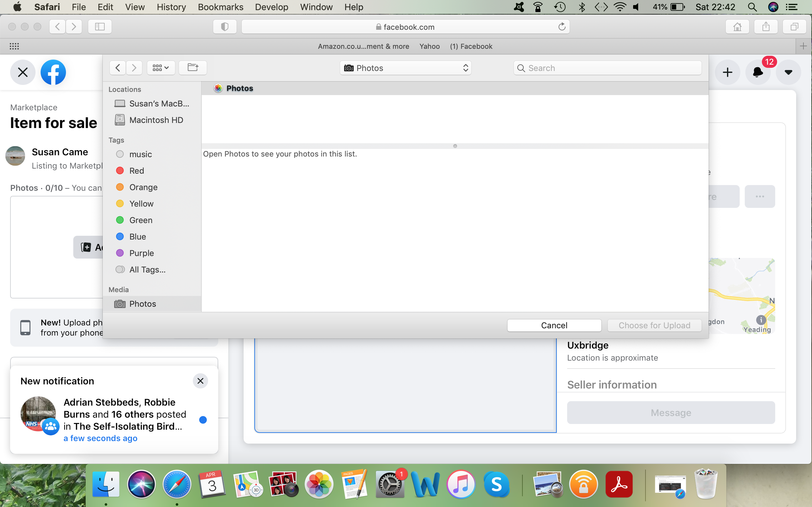The image size is (812, 507).
Task: Reload the page with refresh icon
Action: [562, 27]
